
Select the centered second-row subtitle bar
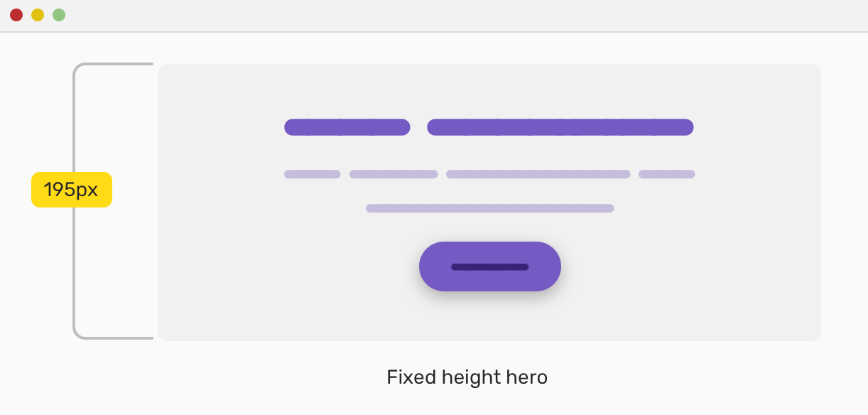pos(489,208)
